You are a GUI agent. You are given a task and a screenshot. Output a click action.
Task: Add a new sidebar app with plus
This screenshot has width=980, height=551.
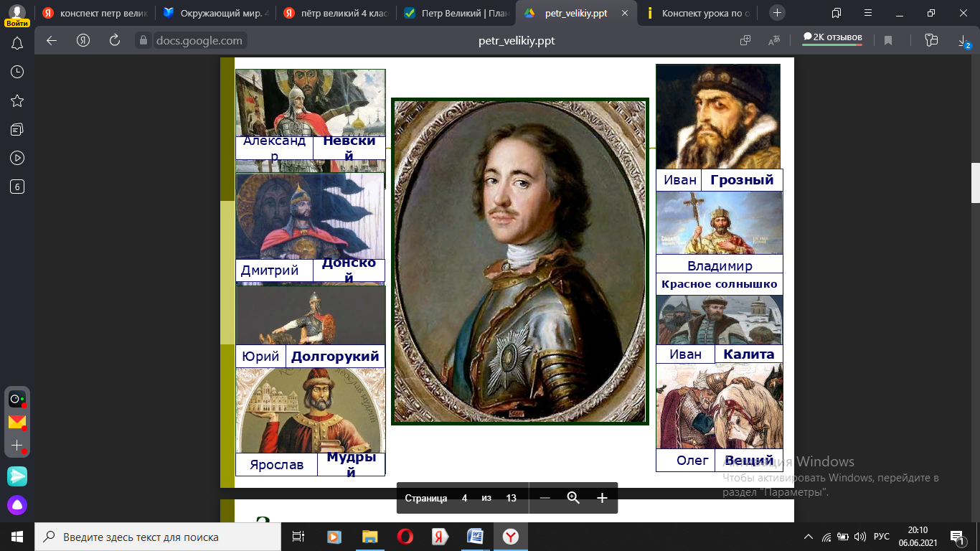(x=17, y=446)
